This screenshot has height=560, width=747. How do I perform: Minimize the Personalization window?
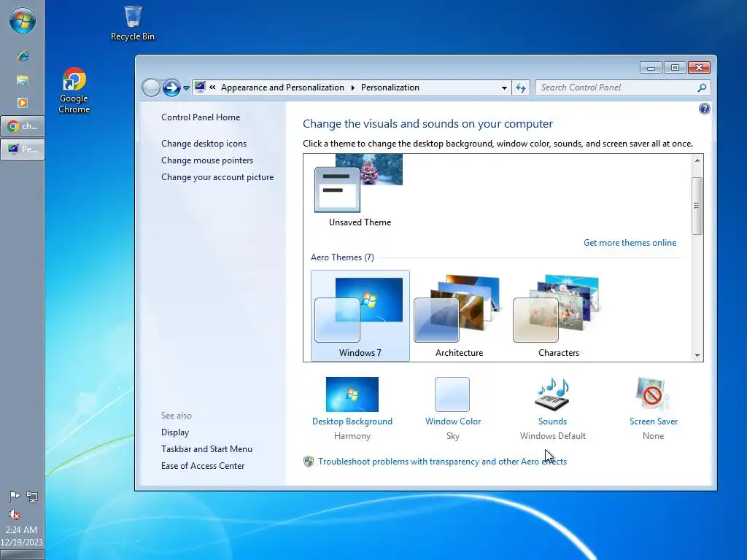point(651,68)
